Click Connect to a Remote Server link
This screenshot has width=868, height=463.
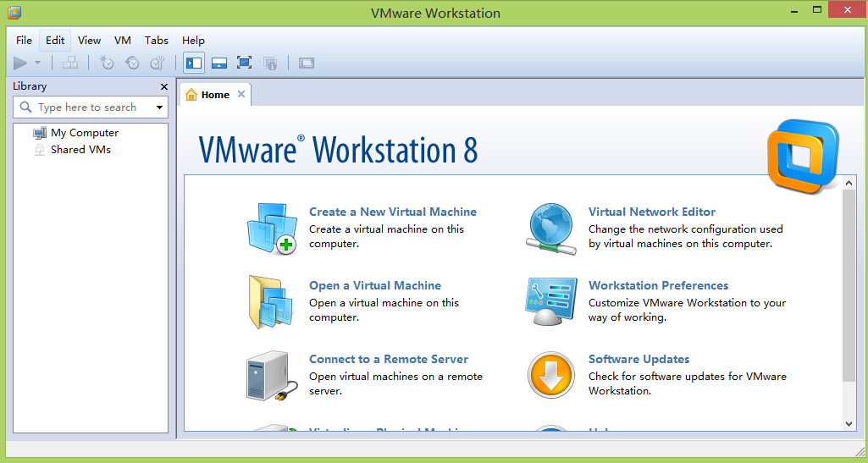(389, 359)
